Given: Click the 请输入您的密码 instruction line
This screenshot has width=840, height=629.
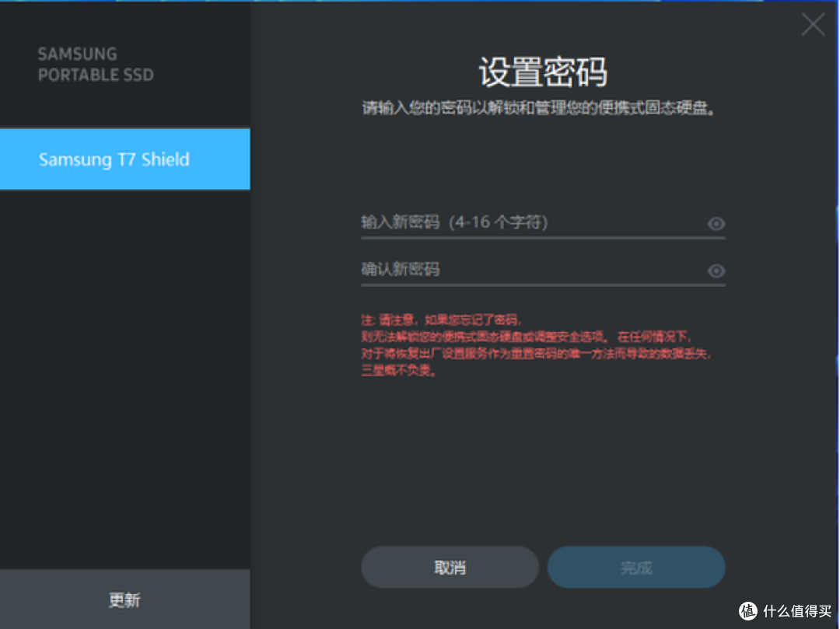Looking at the screenshot, I should [x=539, y=108].
